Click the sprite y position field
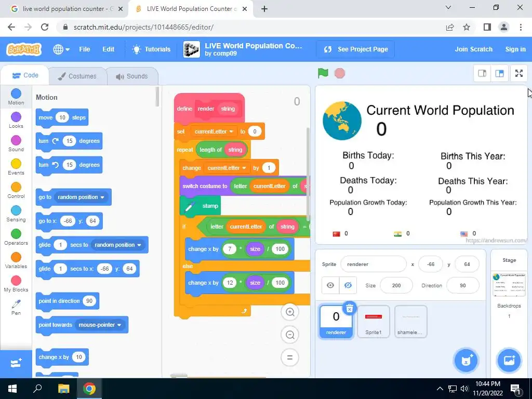532x399 pixels. pos(467,264)
